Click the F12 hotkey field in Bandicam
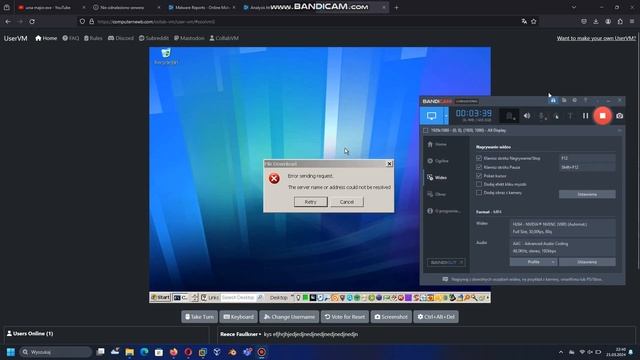The height and width of the screenshot is (360, 640). click(587, 158)
